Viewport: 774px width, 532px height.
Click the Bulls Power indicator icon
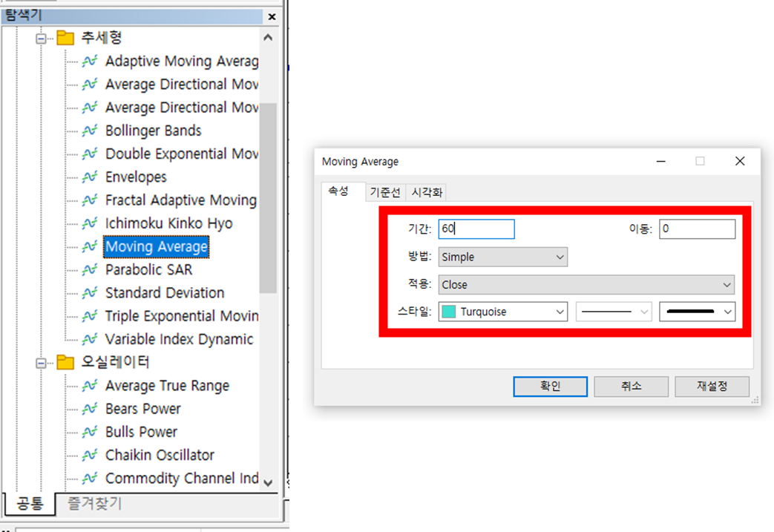point(89,432)
